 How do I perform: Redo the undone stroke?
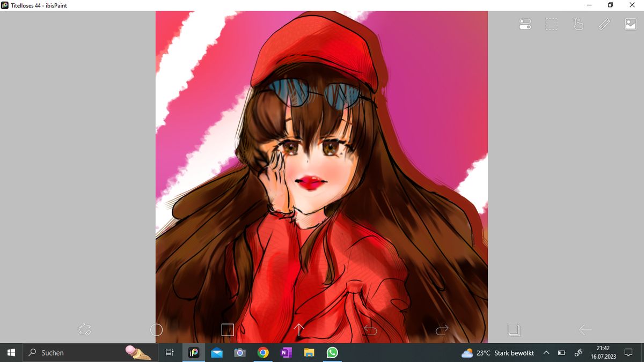[442, 329]
